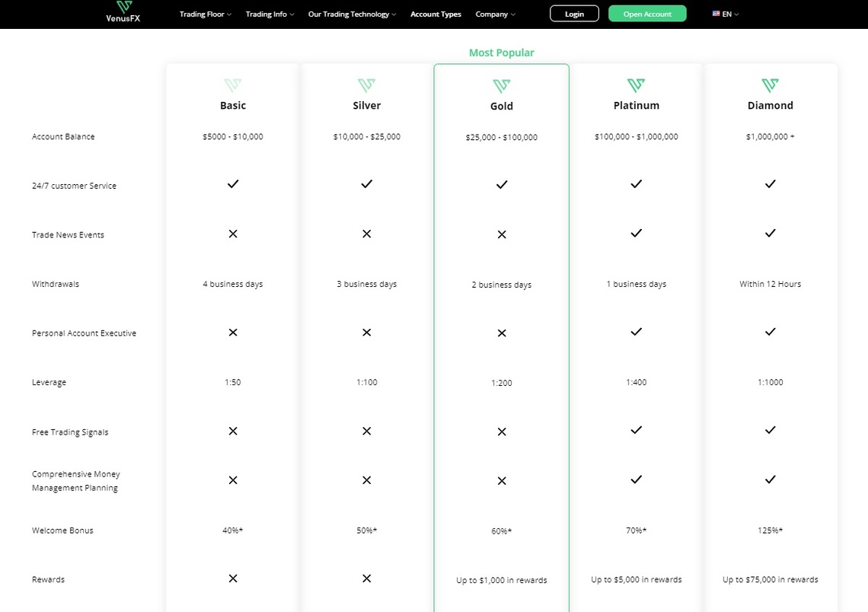Viewport: 868px width, 612px height.
Task: Click Diamond Free Trading Signals checkmark
Action: pos(770,430)
